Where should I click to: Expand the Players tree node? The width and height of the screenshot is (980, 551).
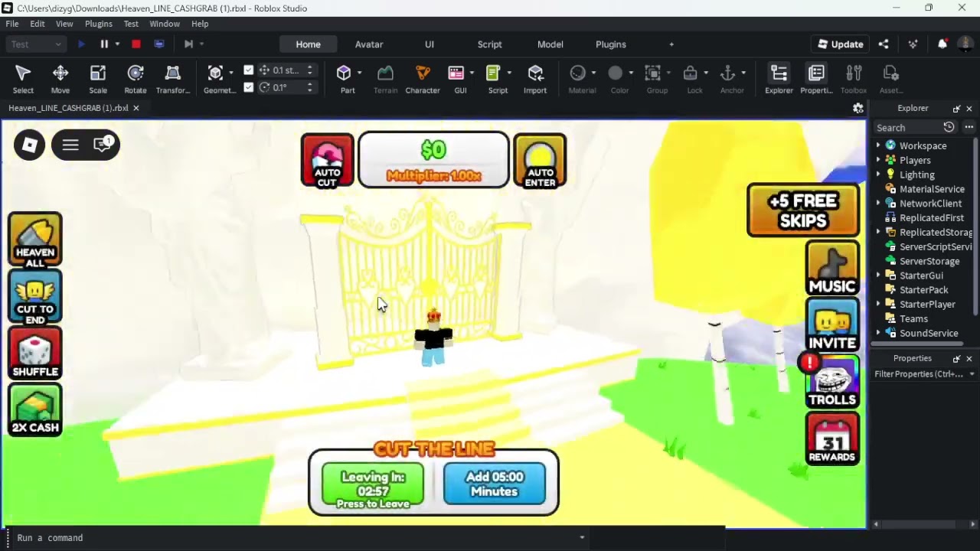pyautogui.click(x=878, y=160)
